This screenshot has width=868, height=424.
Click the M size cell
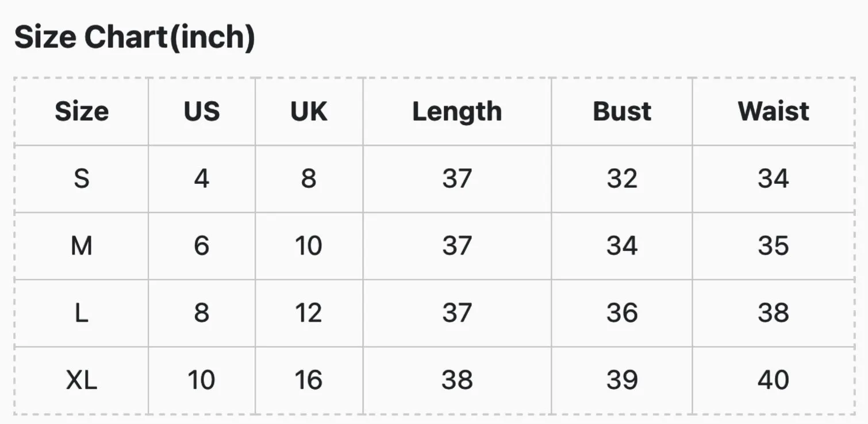[x=82, y=246]
